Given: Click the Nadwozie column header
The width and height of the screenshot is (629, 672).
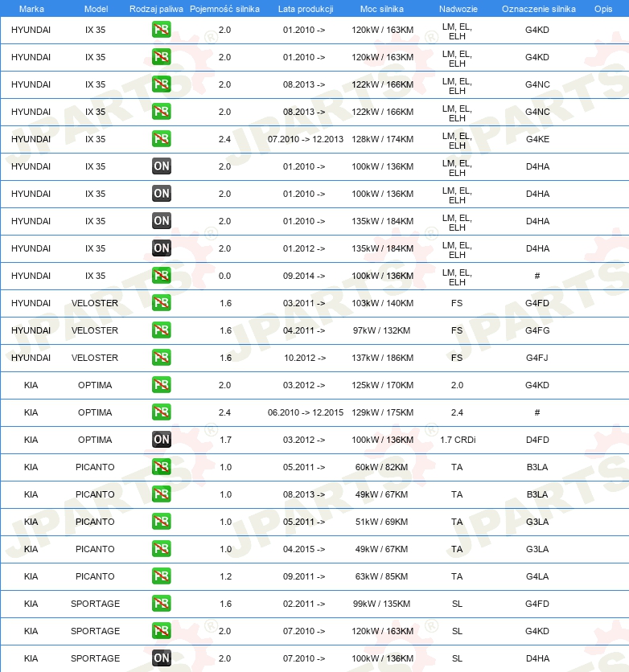Looking at the screenshot, I should (458, 9).
